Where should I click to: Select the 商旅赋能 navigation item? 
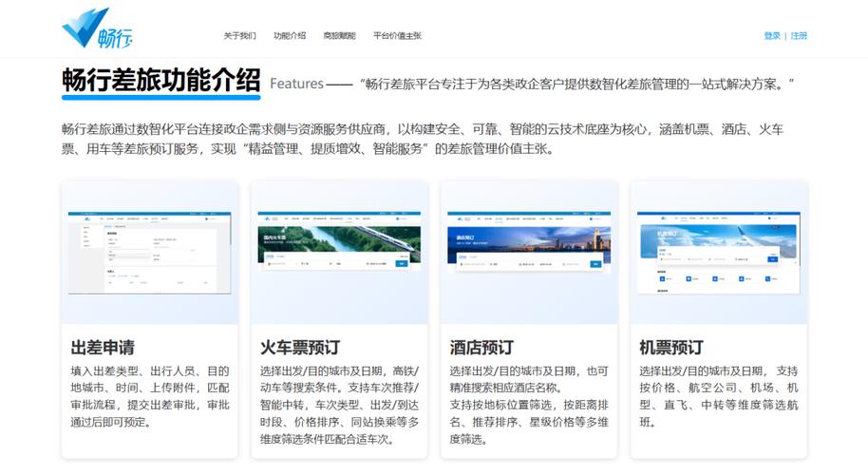339,36
